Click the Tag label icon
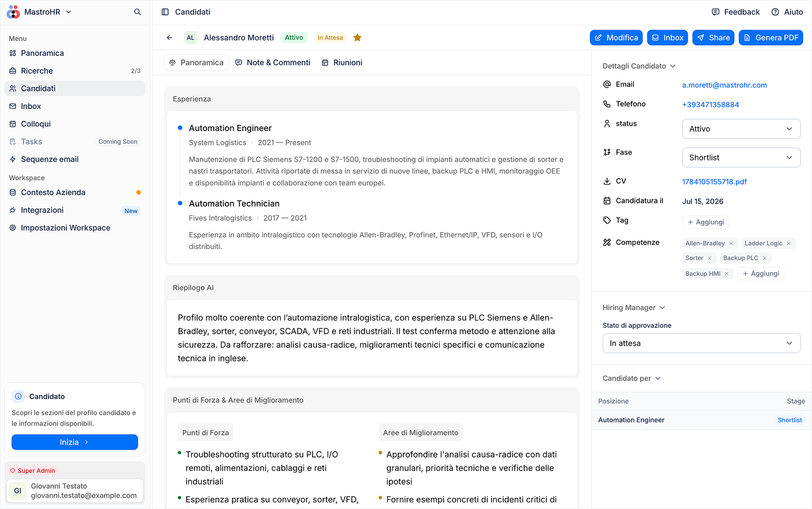Viewport: 812px width, 509px height. coord(607,220)
